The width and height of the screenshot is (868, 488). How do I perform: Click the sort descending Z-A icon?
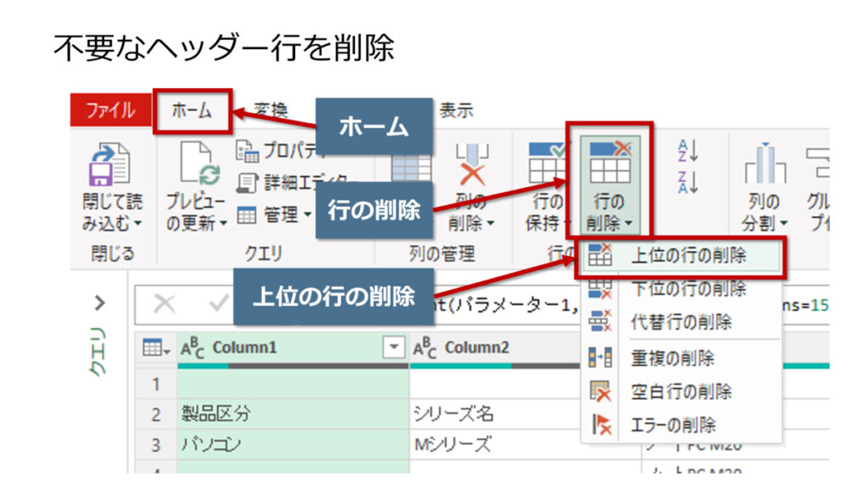[x=687, y=180]
